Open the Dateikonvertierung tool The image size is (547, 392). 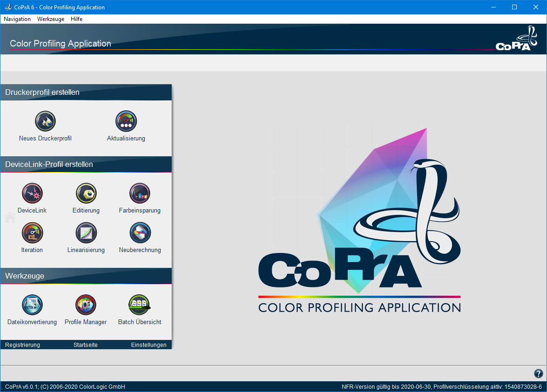[x=32, y=305]
